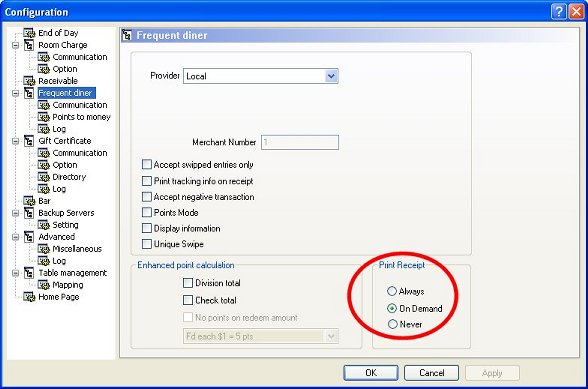Collapse the Advanced tree node
This screenshot has width=588, height=389.
(x=15, y=237)
